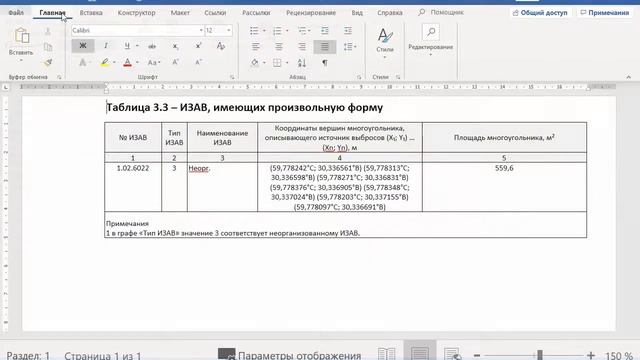
Task: Click Параметры отображения in status bar
Action: coord(290,355)
